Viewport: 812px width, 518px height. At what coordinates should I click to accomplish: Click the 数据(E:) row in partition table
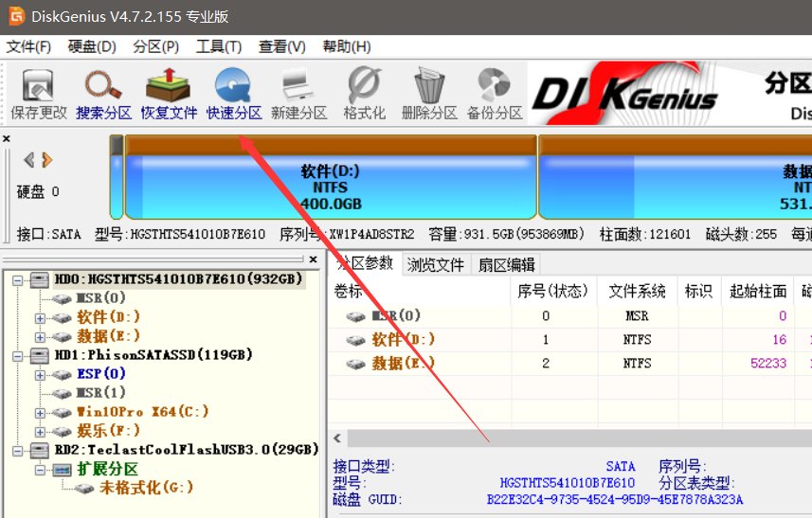tap(569, 364)
